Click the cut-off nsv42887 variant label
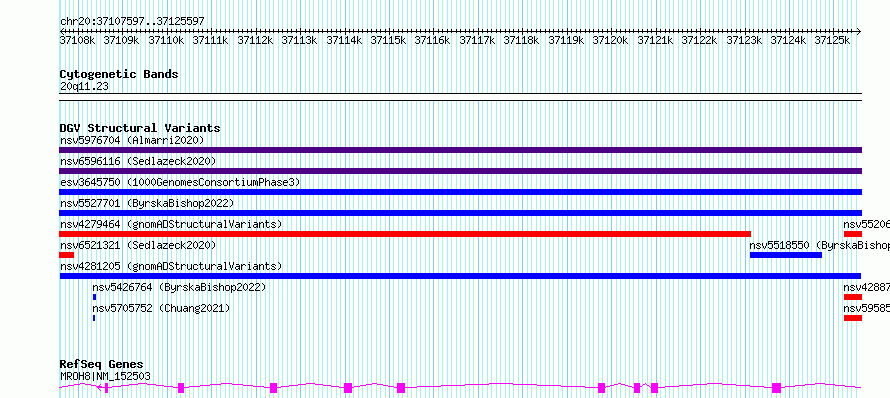 [866, 287]
